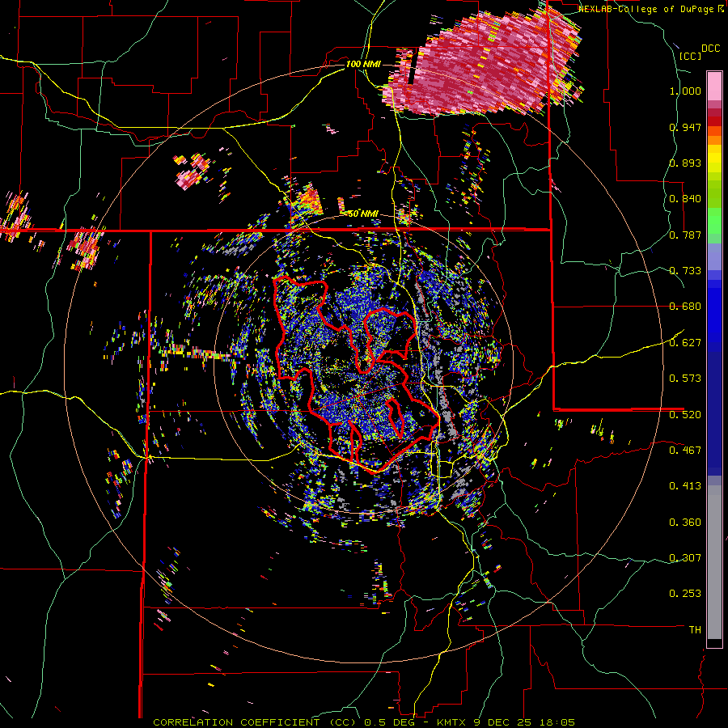The image size is (728, 728).
Task: Select the 0.253 scale value
Action: [x=685, y=594]
